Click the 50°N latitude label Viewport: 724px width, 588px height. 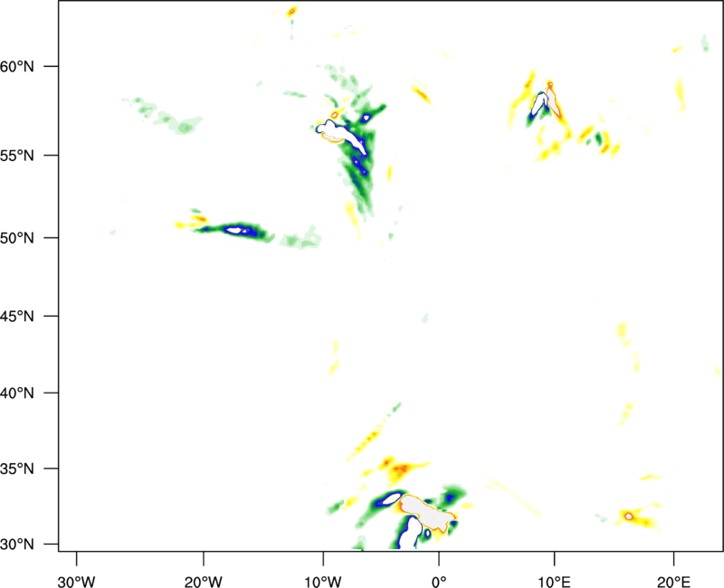point(17,238)
